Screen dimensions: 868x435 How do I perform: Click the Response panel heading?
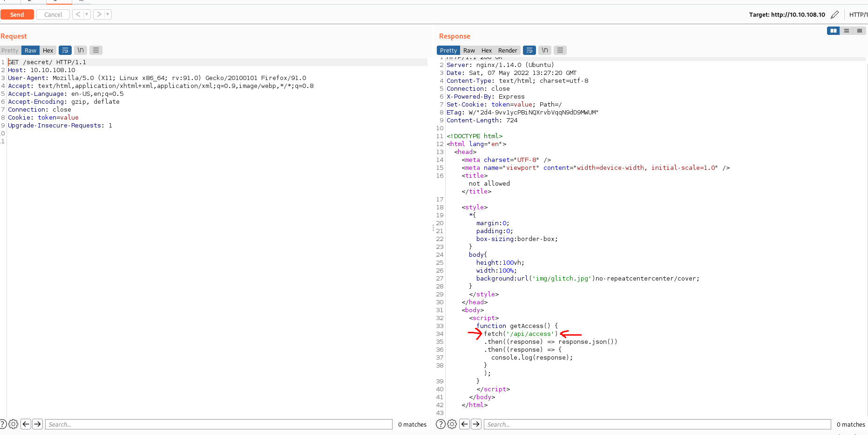[x=454, y=36]
